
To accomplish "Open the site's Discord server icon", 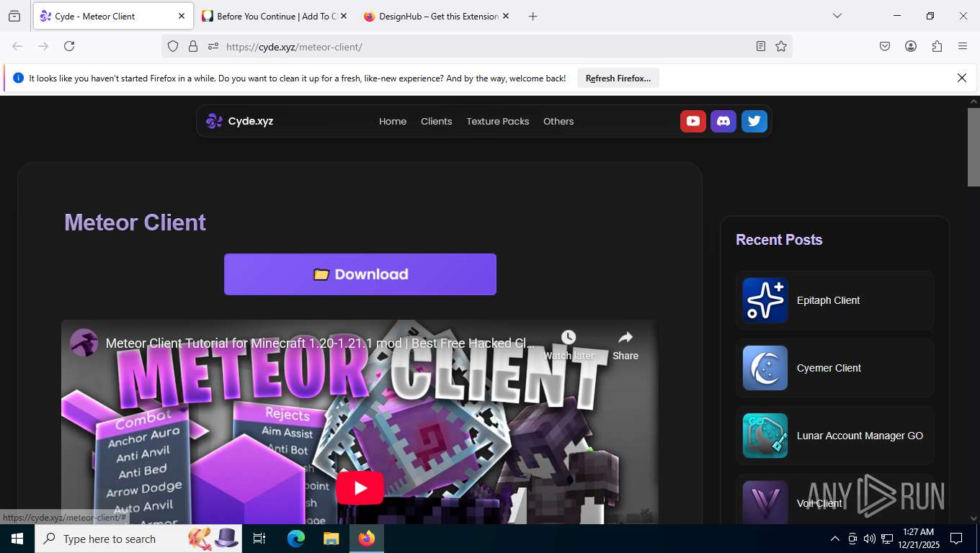I will point(723,121).
